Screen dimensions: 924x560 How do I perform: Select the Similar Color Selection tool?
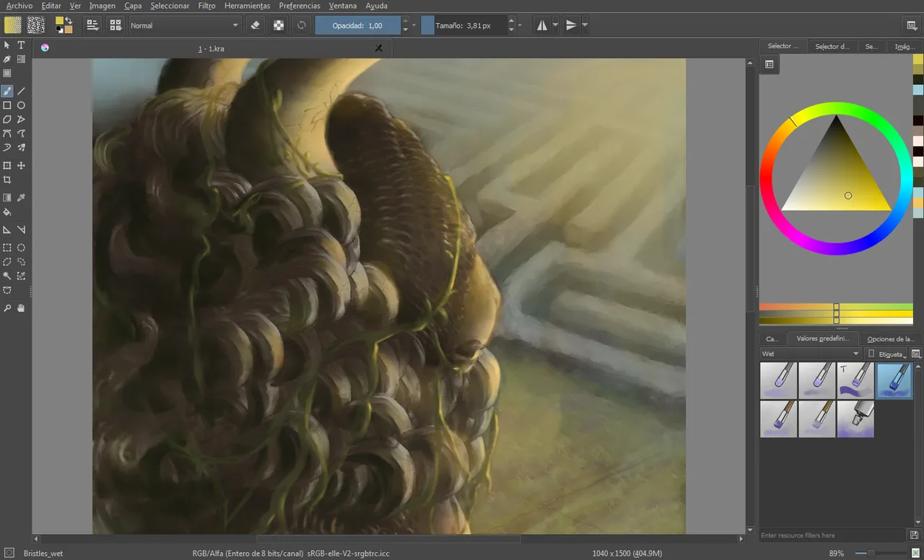click(x=21, y=276)
